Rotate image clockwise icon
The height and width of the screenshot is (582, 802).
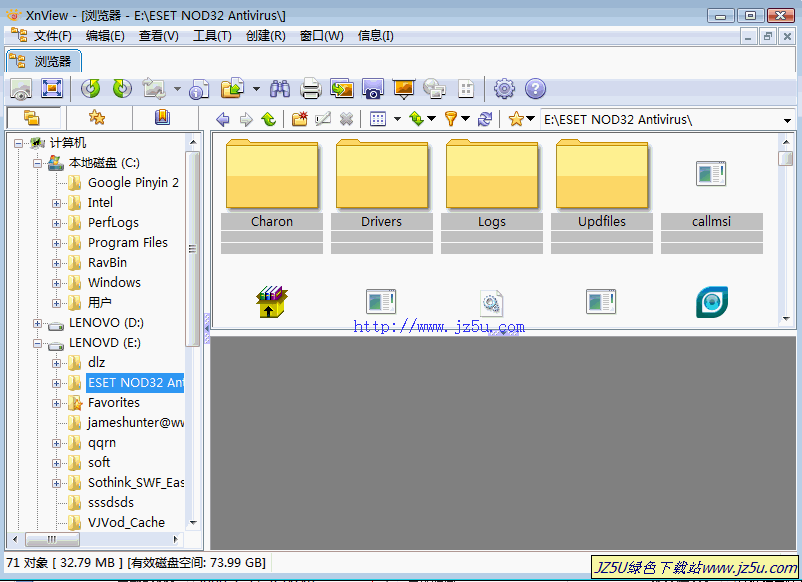122,89
